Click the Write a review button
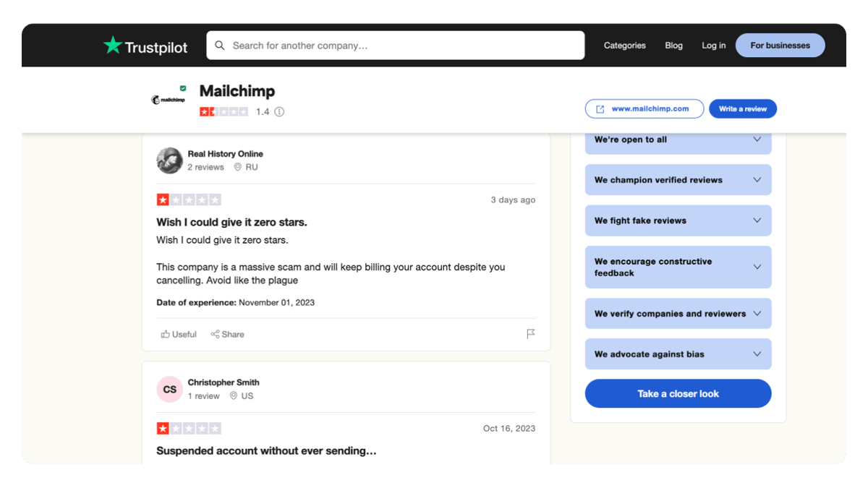868x488 pixels. [x=743, y=109]
